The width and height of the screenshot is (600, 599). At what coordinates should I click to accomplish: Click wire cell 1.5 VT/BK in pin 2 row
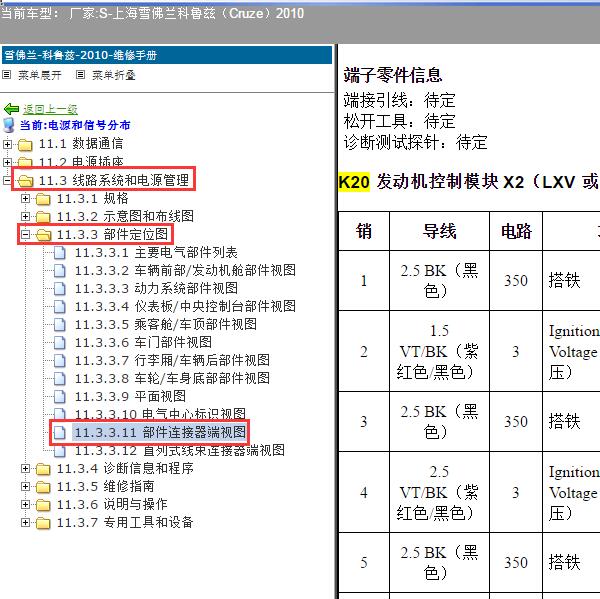439,351
